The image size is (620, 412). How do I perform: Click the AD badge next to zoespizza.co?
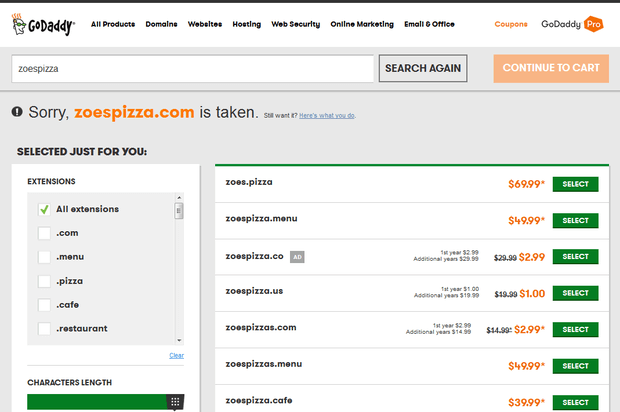point(297,257)
